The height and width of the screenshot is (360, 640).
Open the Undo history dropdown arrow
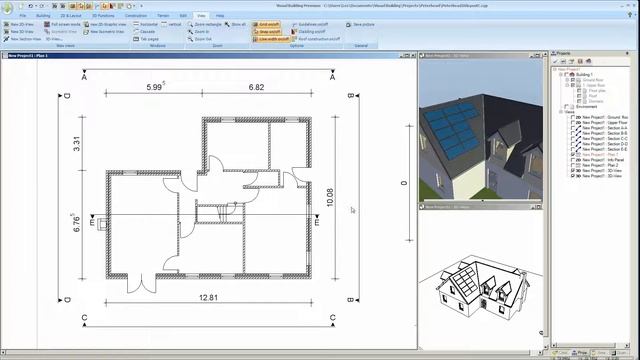click(x=35, y=6)
